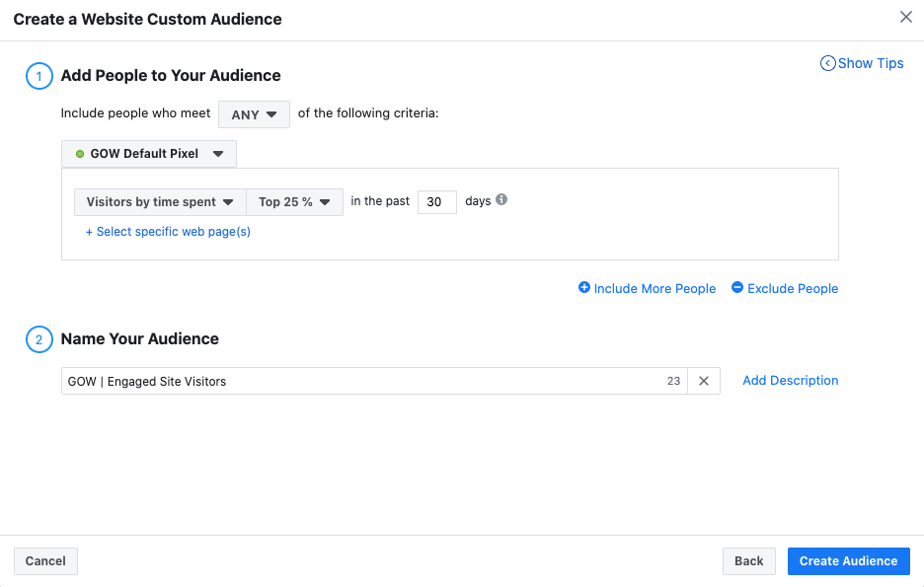Expand the Visitors by time spent dropdown

point(160,202)
